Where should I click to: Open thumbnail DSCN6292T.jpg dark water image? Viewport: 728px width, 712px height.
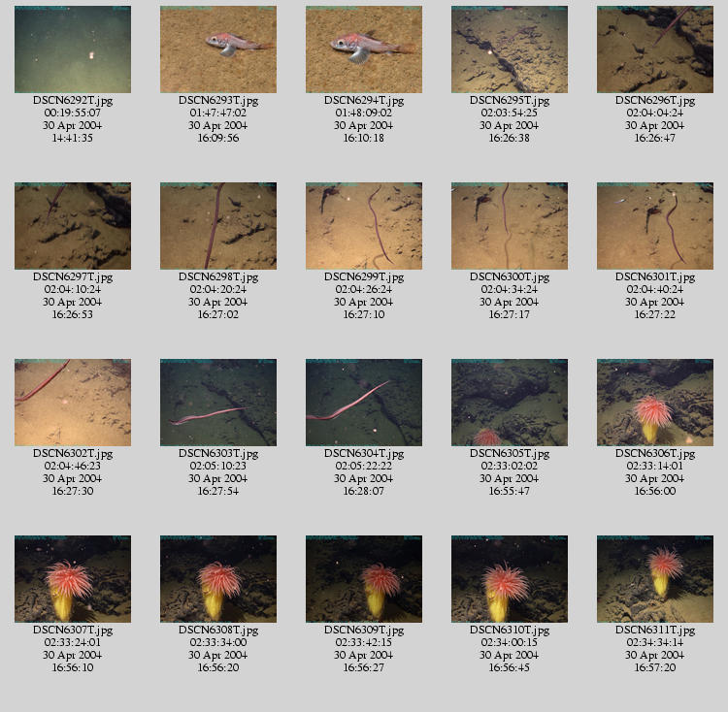point(73,49)
